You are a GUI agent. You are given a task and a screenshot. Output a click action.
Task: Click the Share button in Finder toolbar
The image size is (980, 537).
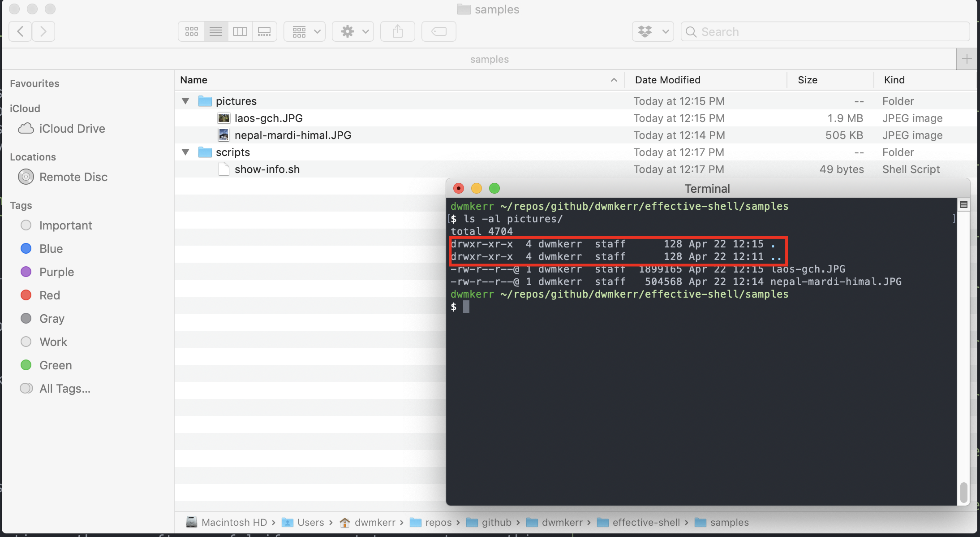[397, 31]
